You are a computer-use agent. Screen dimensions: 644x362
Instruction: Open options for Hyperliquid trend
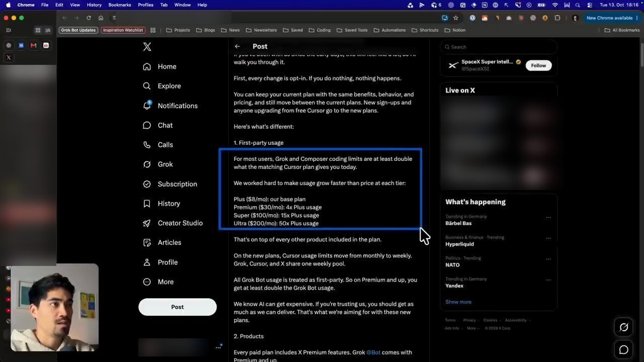click(548, 238)
